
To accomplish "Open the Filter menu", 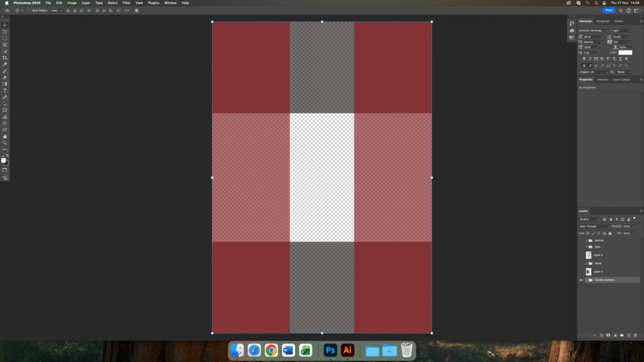I will [126, 3].
